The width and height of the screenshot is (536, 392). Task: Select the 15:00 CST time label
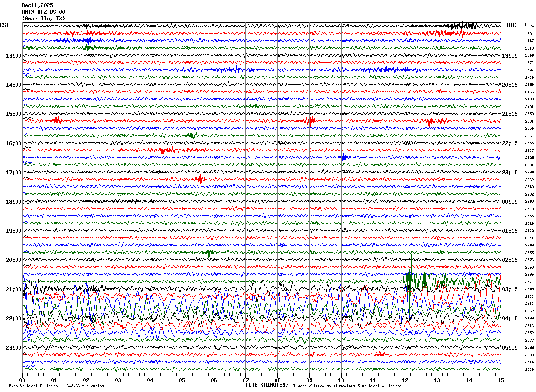pyautogui.click(x=13, y=114)
